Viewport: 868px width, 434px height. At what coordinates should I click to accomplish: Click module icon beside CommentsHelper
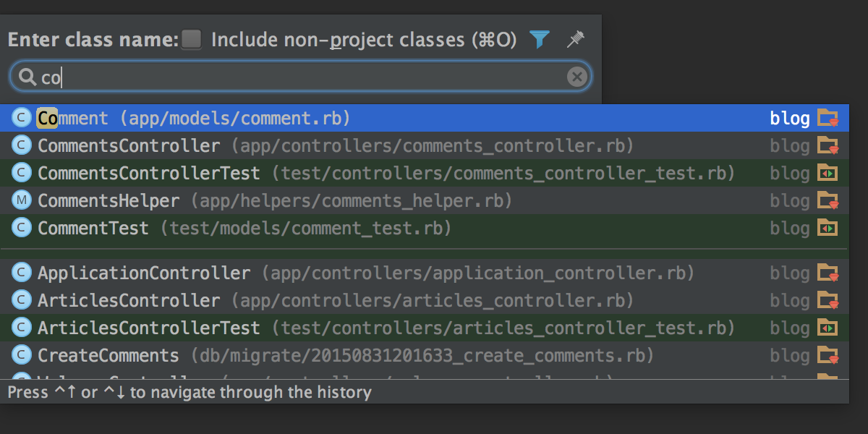[22, 200]
